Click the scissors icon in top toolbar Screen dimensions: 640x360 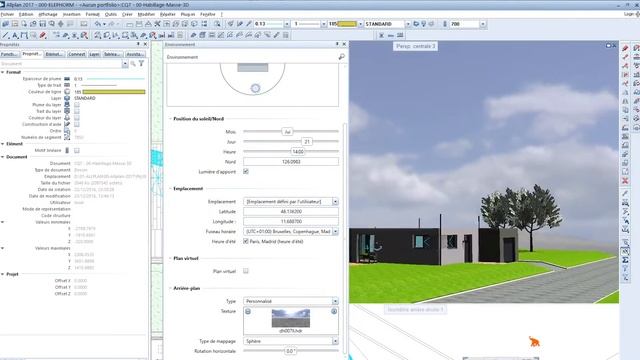pyautogui.click(x=157, y=24)
